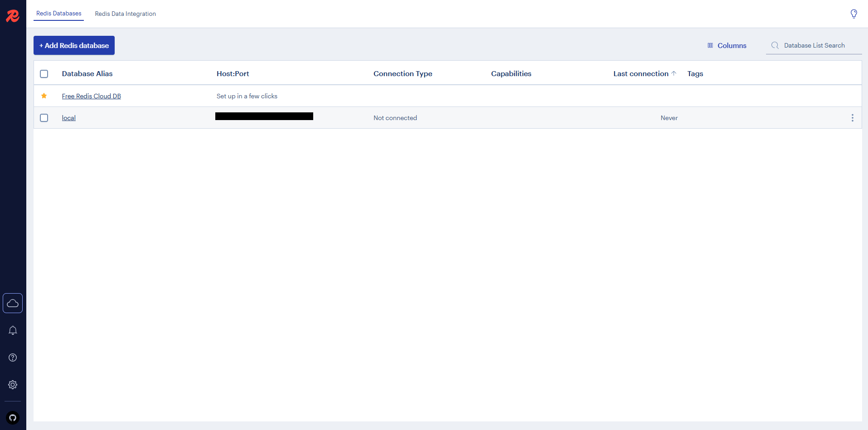Viewport: 868px width, 430px height.
Task: Open the Redis Cloud panel cloud icon
Action: coord(13,303)
